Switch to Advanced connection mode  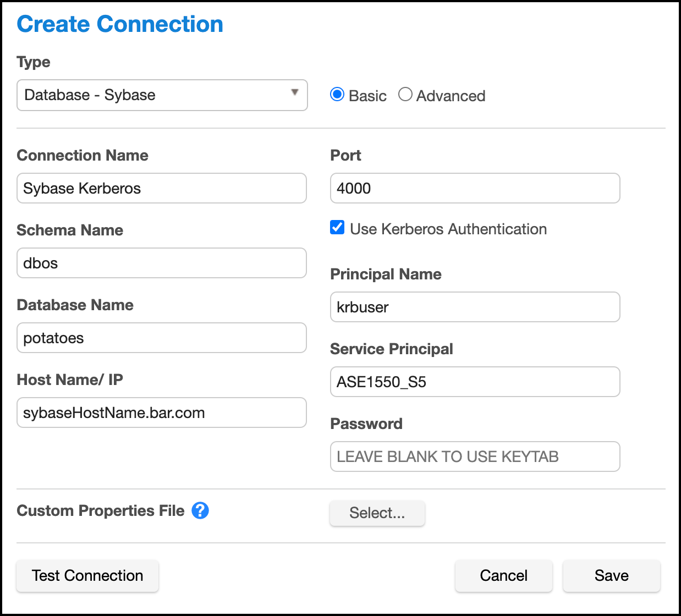point(405,95)
